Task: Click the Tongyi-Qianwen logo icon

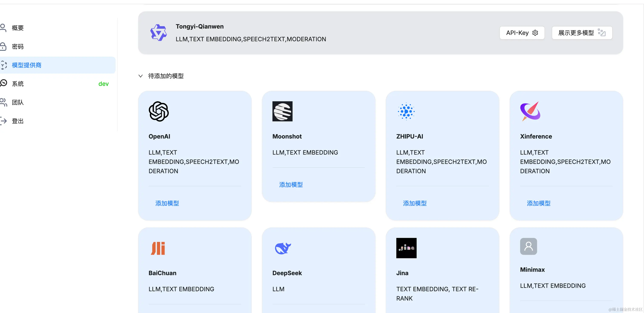Action: [x=158, y=33]
